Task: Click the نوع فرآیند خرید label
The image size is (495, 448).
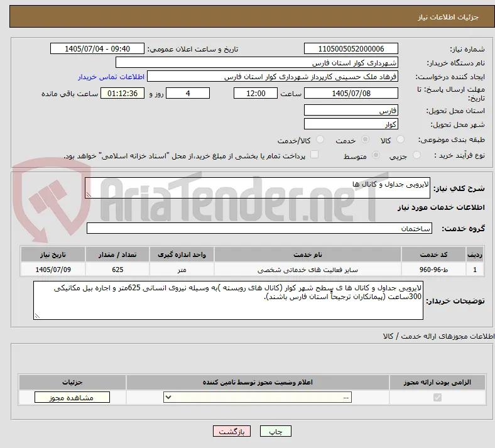Action: point(459,155)
